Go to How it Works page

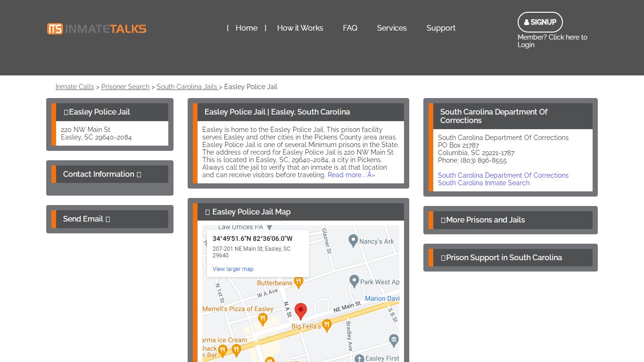coord(300,28)
